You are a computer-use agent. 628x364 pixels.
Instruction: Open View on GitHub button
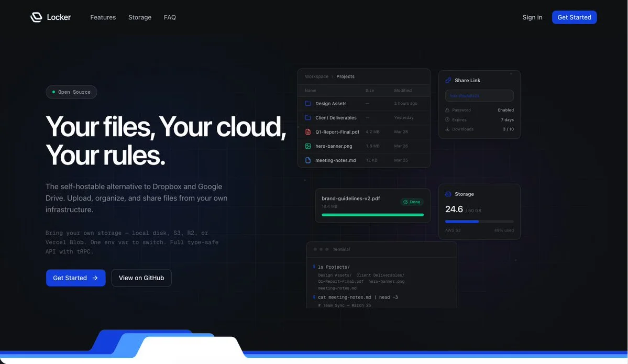tap(141, 278)
